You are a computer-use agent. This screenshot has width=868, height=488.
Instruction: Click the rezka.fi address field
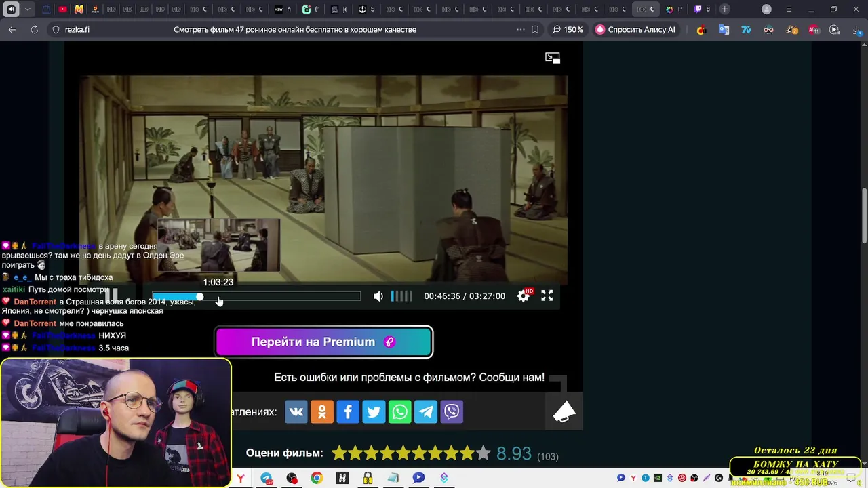click(77, 30)
